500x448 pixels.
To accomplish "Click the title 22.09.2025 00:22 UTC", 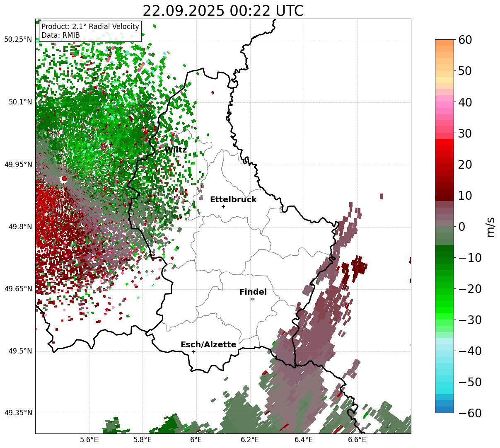I will pyautogui.click(x=223, y=11).
